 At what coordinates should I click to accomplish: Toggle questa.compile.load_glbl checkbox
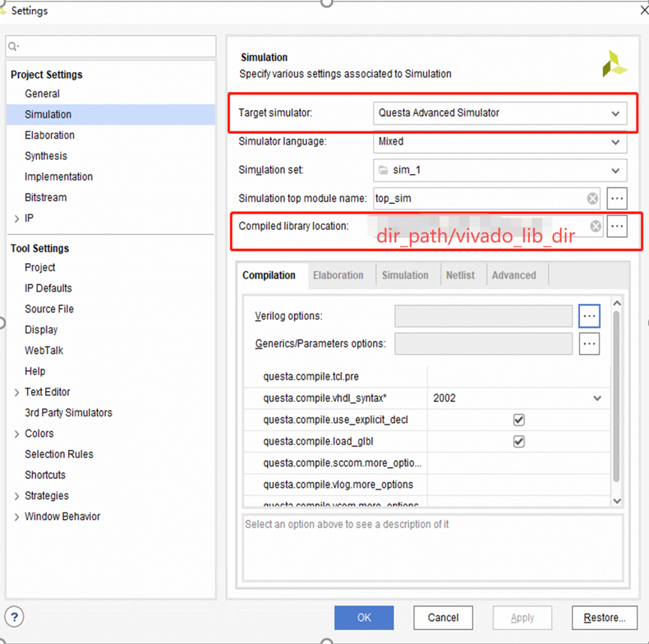pos(518,442)
